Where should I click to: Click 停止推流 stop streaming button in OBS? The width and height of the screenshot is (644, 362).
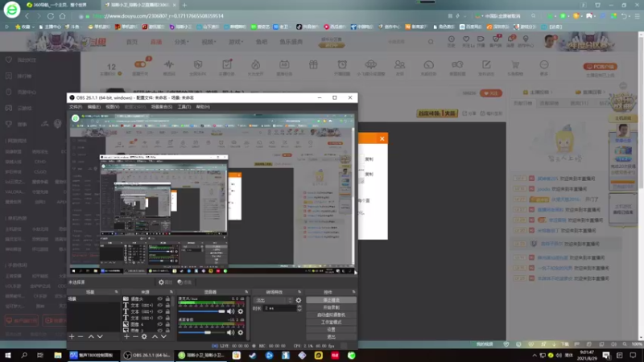331,300
